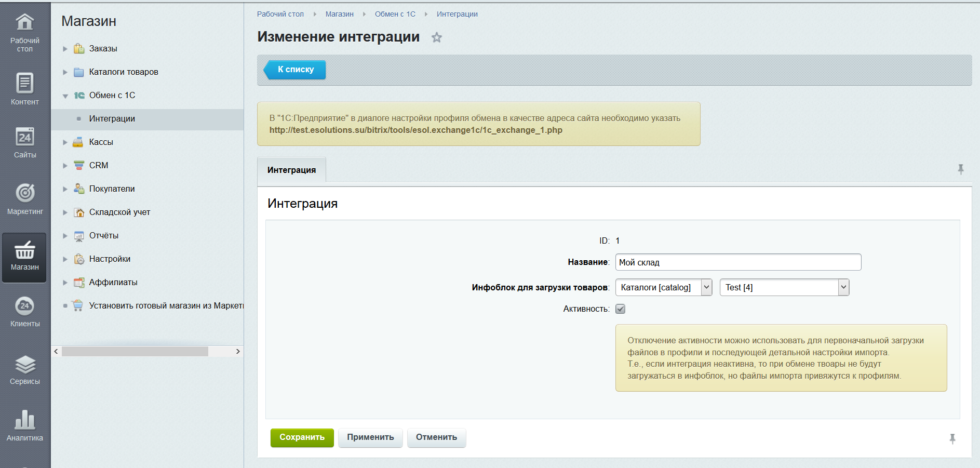Open the Каталоги [catalog] type dropdown

[663, 287]
